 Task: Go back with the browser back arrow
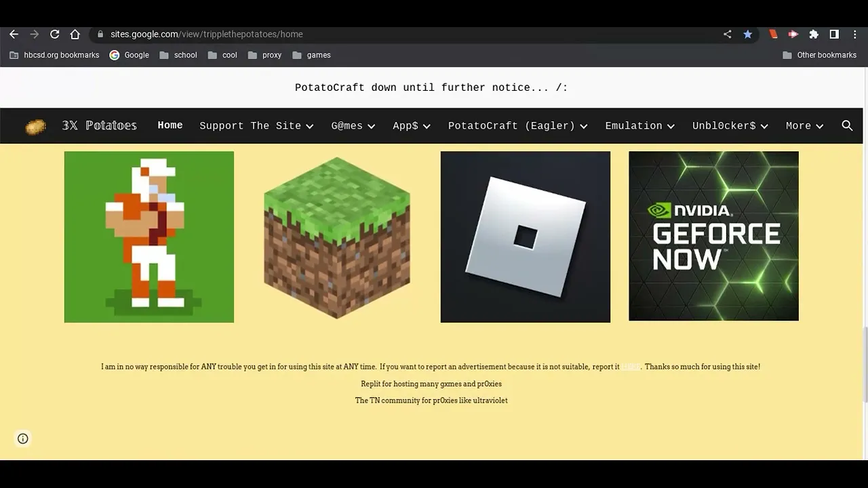(x=14, y=34)
